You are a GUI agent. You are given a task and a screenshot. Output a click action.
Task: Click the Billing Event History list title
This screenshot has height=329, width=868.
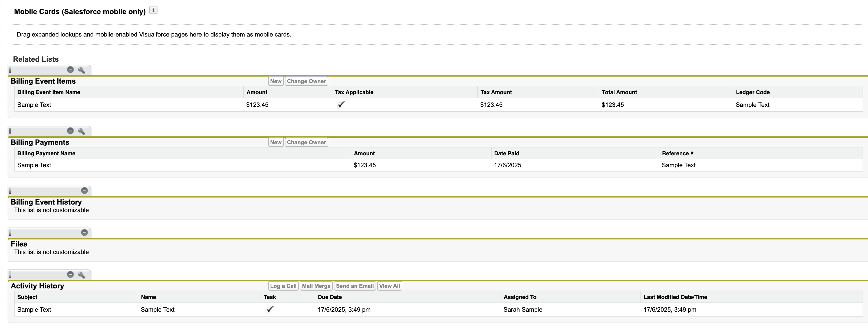click(x=46, y=202)
